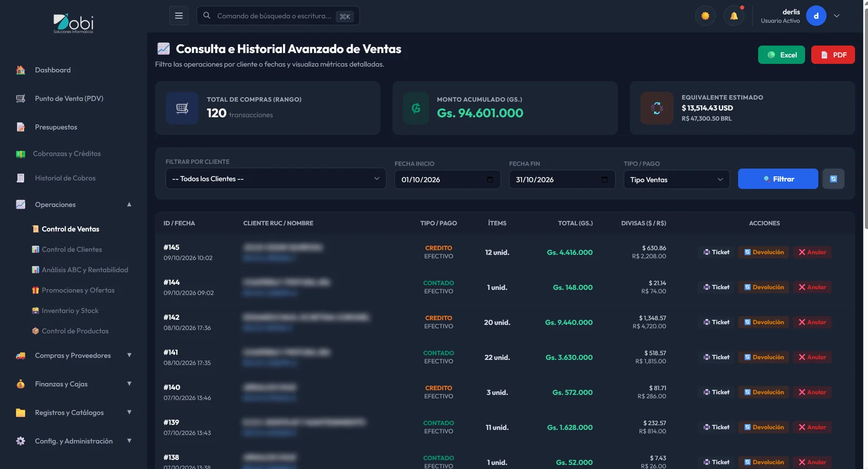Click the ID / FECHA column header

tap(179, 223)
